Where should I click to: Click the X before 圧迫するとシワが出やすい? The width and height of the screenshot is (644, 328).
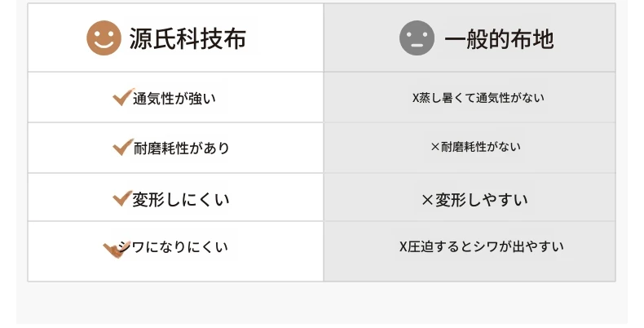[403, 246]
